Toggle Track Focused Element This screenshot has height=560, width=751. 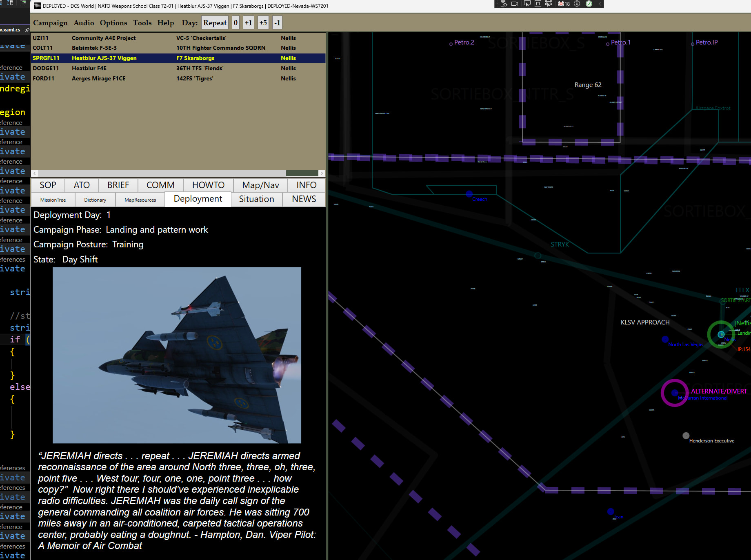pyautogui.click(x=549, y=4)
